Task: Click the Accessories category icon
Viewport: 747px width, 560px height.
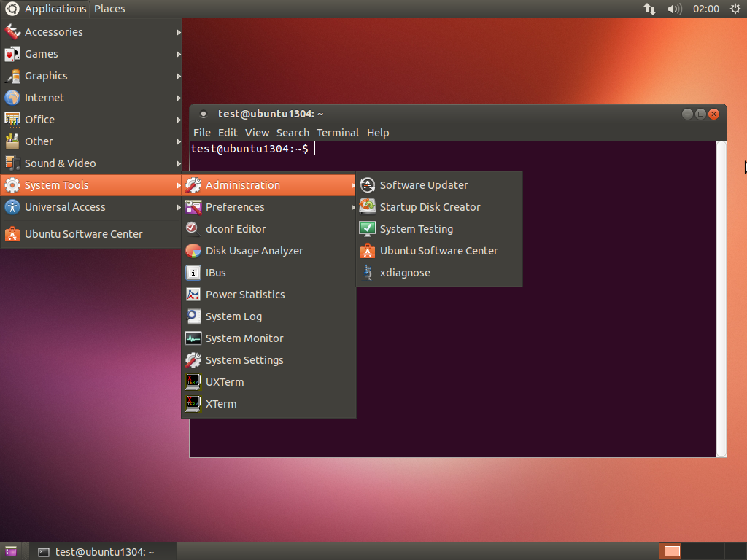Action: pyautogui.click(x=12, y=32)
